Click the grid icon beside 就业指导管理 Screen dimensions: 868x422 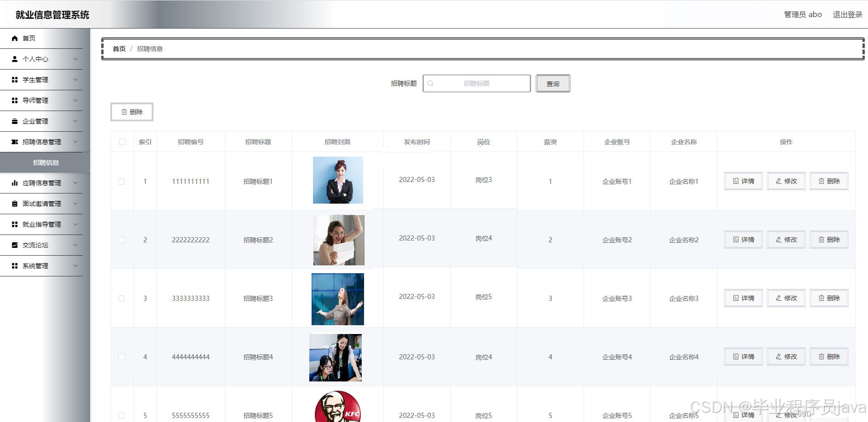[15, 224]
